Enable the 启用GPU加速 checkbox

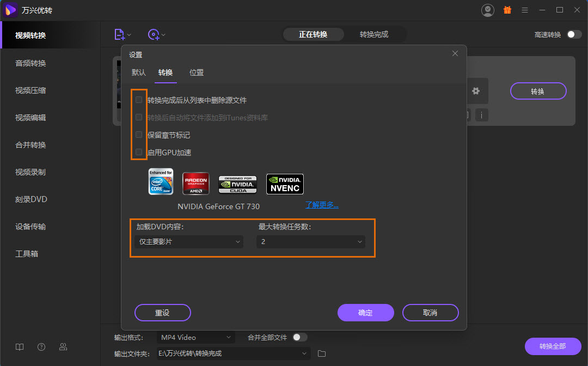pos(139,152)
